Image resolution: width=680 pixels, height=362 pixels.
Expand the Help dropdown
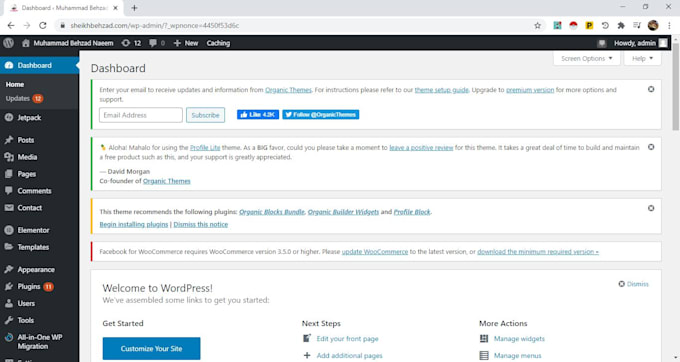pos(642,59)
